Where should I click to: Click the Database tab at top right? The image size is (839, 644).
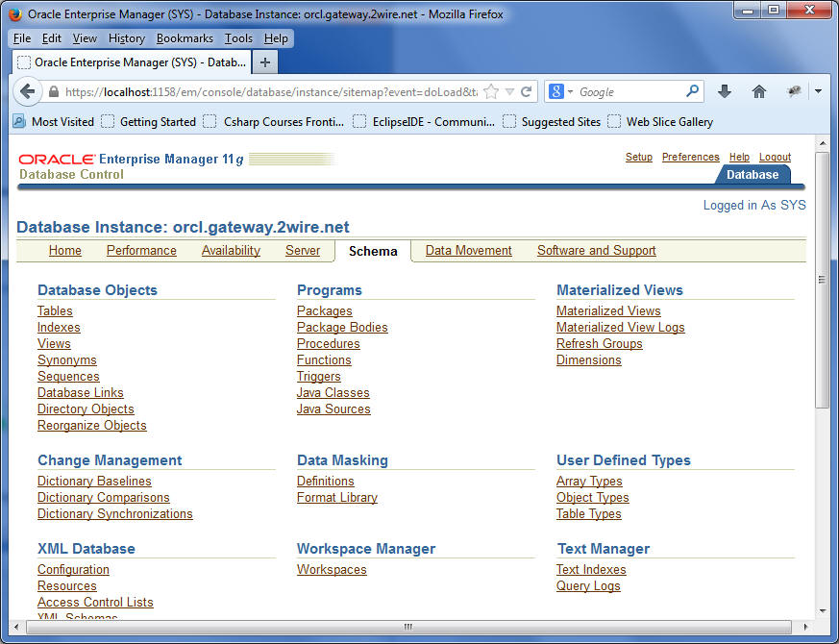pos(753,175)
